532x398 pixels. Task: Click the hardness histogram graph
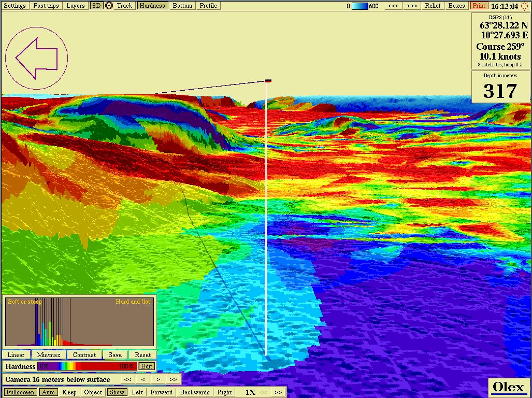point(80,322)
